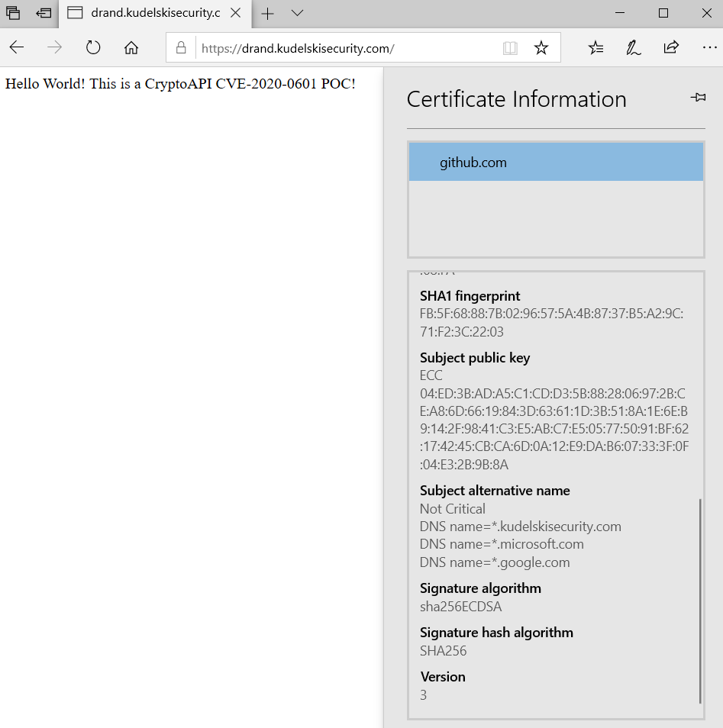Pin the Certificate Information pane
The width and height of the screenshot is (723, 728).
click(x=698, y=98)
